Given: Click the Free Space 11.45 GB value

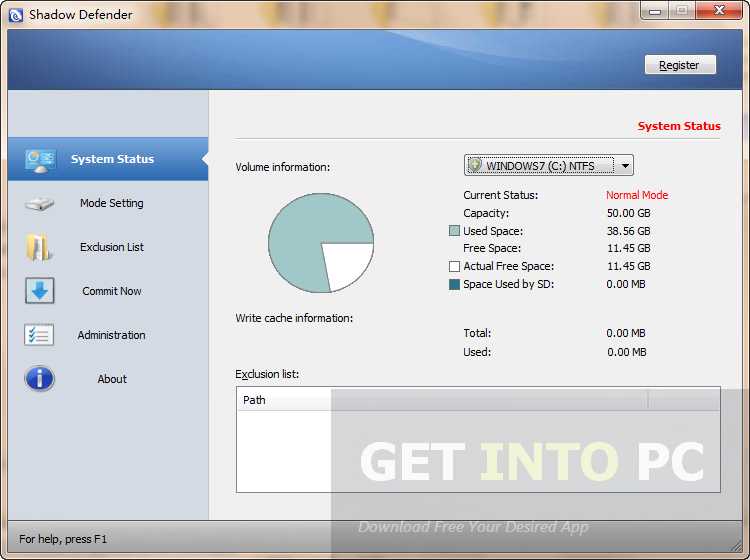Looking at the screenshot, I should click(x=629, y=249).
